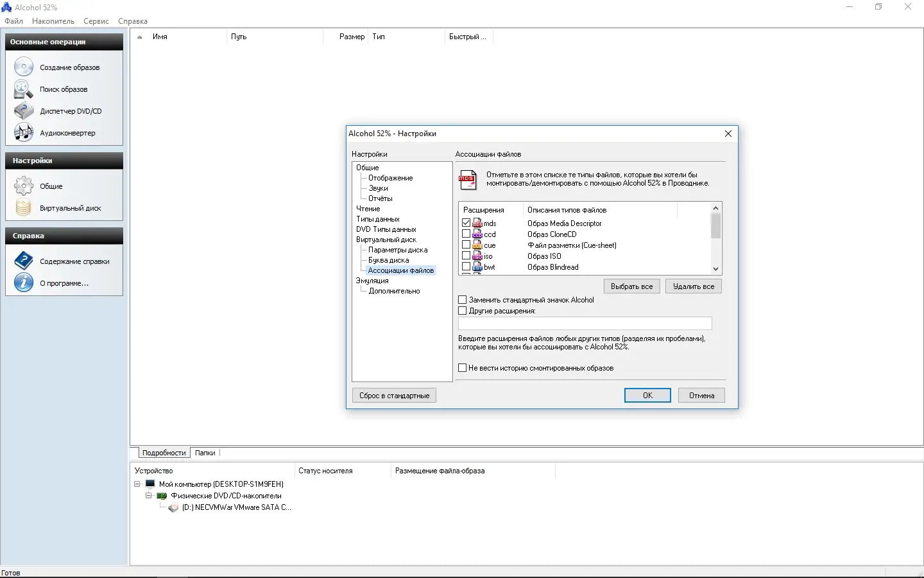The image size is (924, 578).
Task: Click the image creation disc icon
Action: 24,67
